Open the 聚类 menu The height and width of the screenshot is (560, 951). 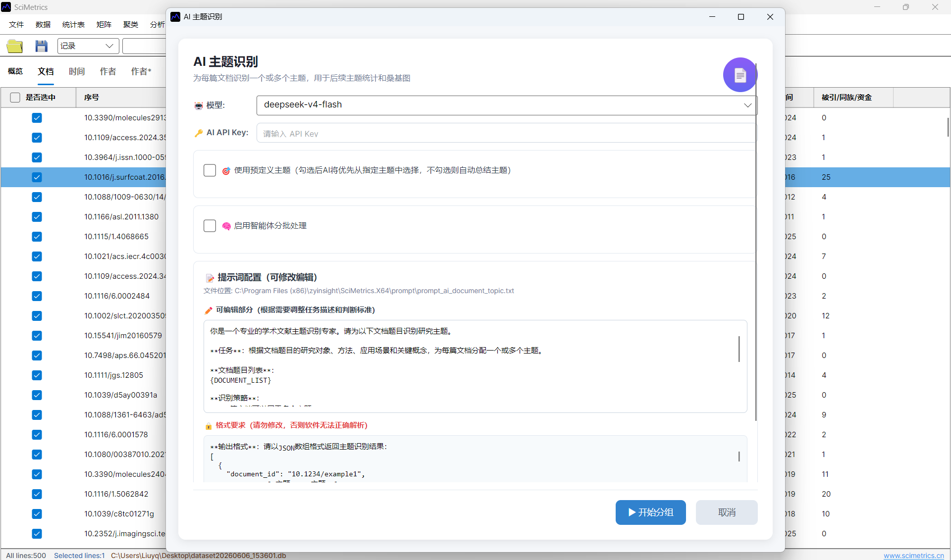click(131, 24)
